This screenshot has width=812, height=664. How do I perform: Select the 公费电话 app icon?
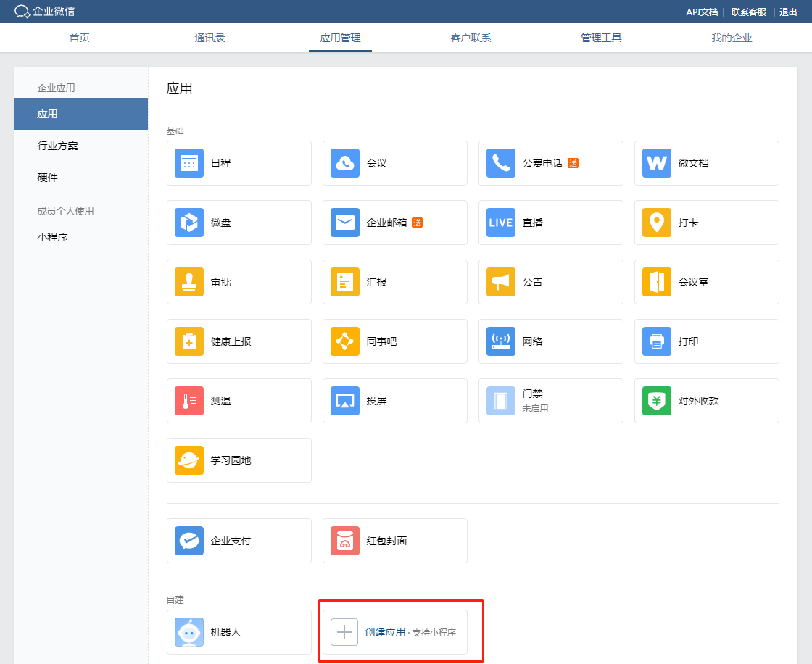[x=551, y=163]
